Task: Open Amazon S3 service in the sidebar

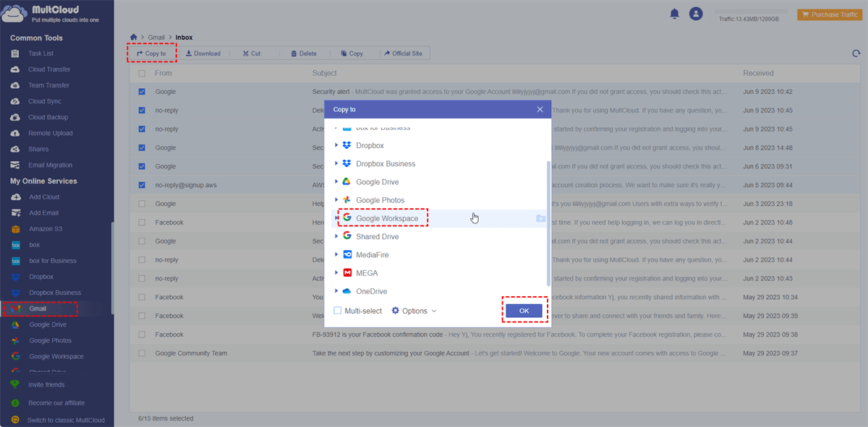Action: 46,229
